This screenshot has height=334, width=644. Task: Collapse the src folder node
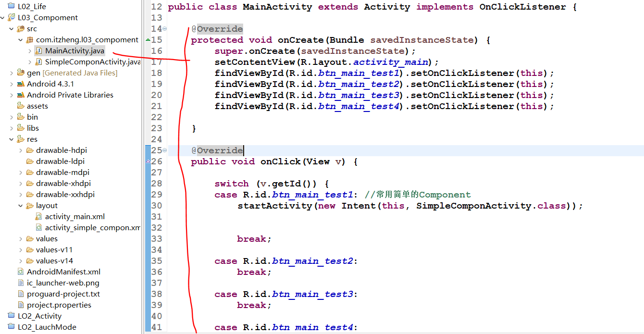pos(11,28)
